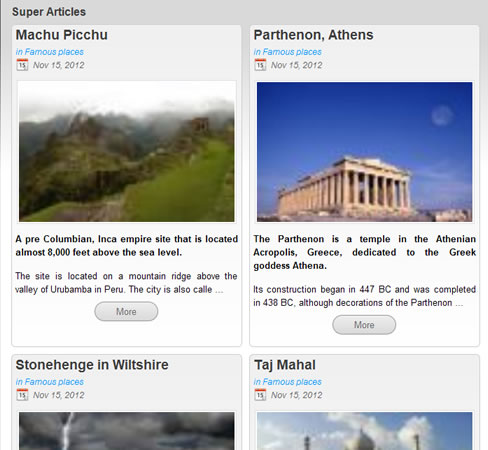Follow 'in Famous places' link under Taj Mahal
488x450 pixels.
[288, 382]
